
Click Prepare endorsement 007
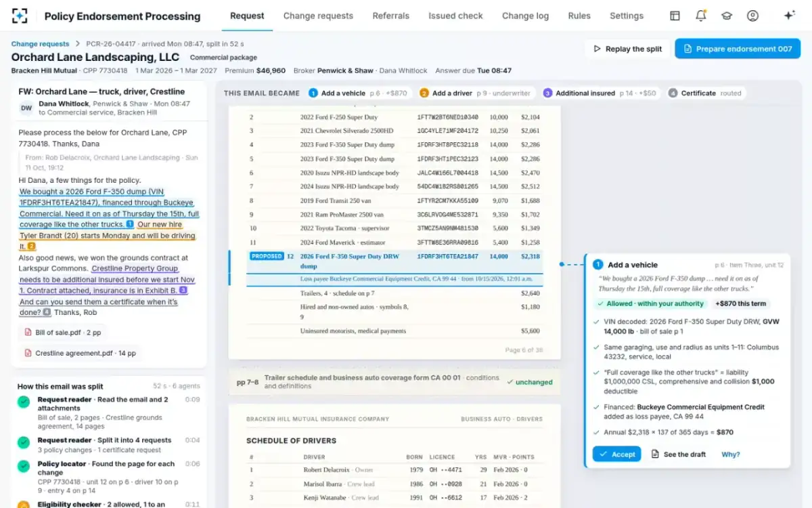tap(738, 49)
